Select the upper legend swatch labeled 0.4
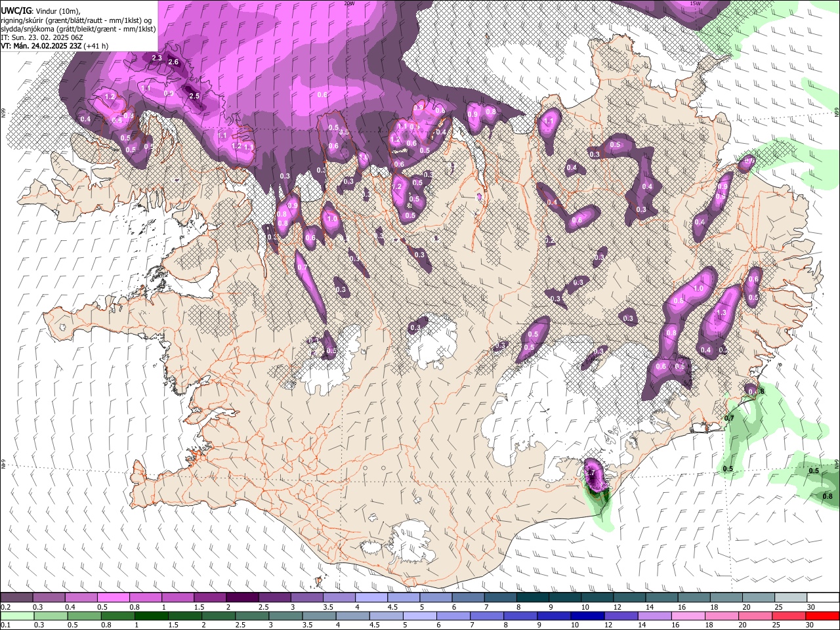 pos(81,598)
